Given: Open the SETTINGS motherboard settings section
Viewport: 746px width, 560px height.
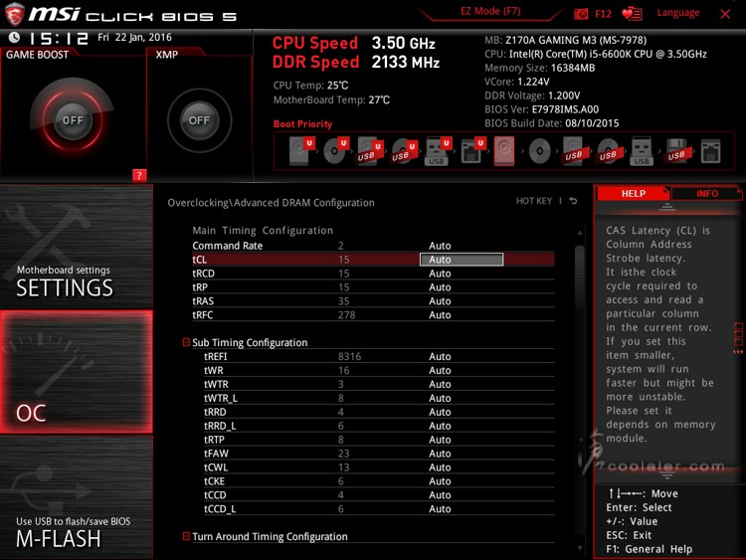Looking at the screenshot, I should (77, 247).
